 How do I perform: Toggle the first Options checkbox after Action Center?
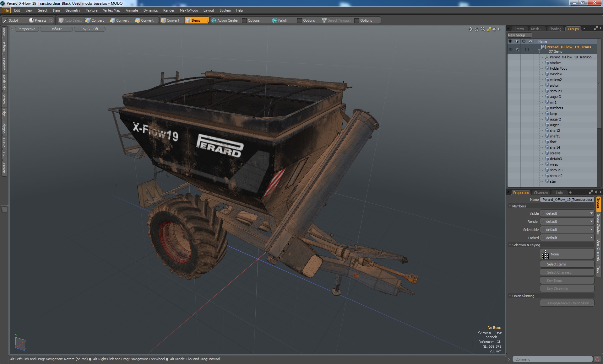tap(244, 20)
